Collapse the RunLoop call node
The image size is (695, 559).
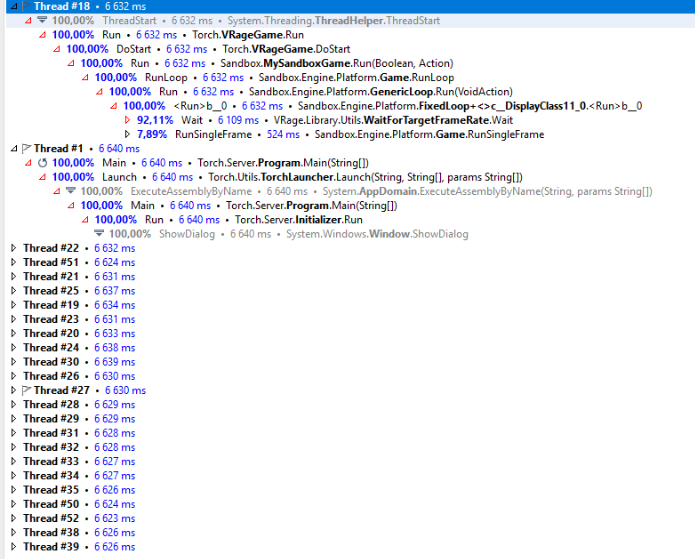(85, 77)
